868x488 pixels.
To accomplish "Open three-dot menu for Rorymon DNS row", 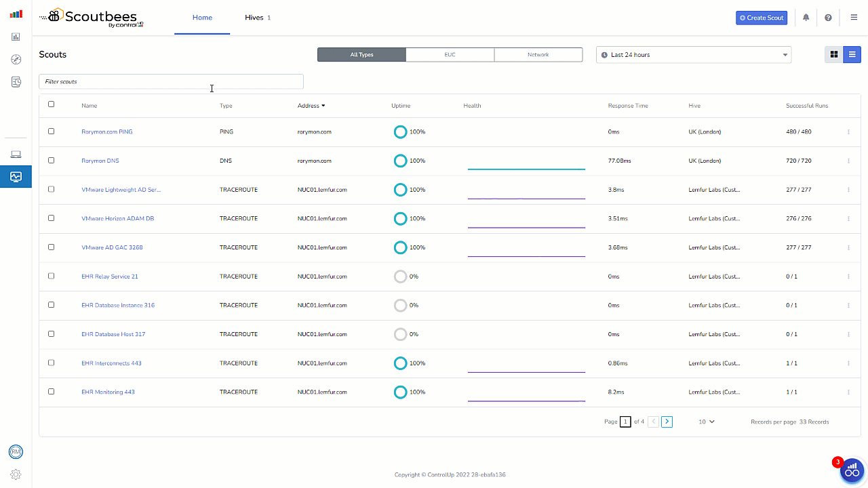I will (848, 161).
